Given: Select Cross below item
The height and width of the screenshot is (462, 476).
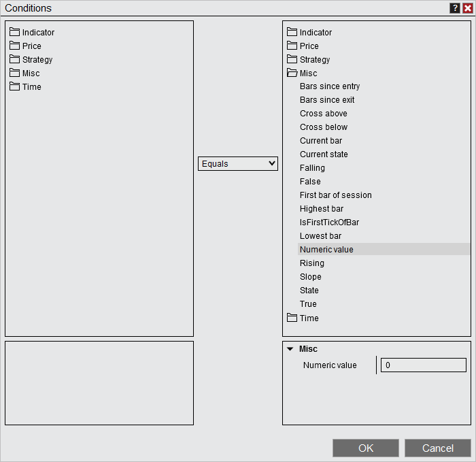Looking at the screenshot, I should point(323,127).
